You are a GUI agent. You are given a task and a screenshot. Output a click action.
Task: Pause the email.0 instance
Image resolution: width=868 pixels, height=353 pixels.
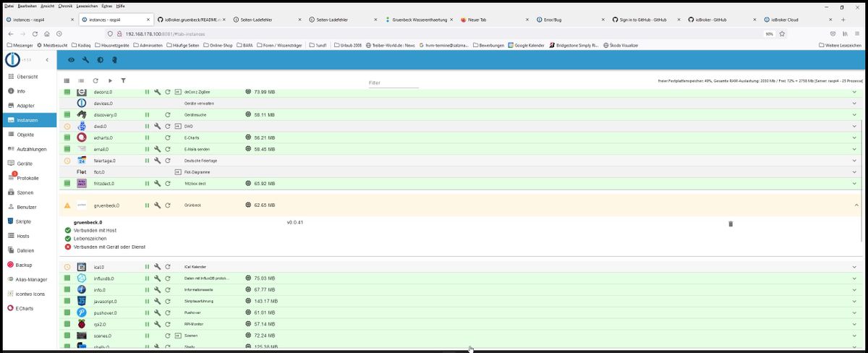point(147,149)
